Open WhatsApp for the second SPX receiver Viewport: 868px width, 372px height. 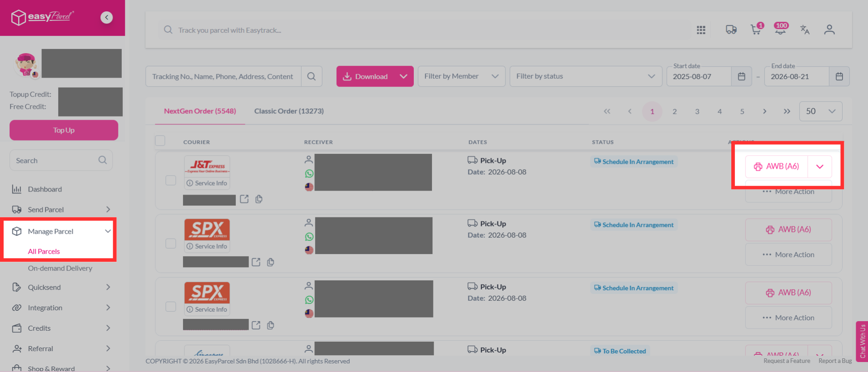(x=309, y=300)
